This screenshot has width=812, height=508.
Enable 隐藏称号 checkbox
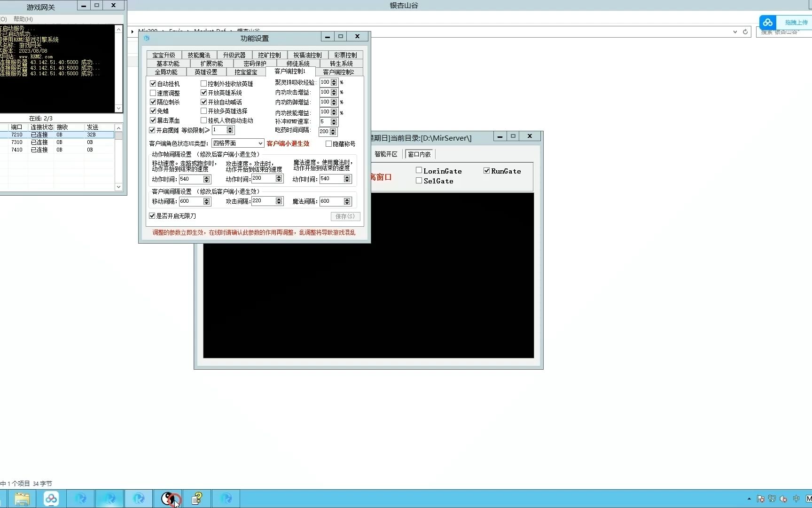point(328,144)
